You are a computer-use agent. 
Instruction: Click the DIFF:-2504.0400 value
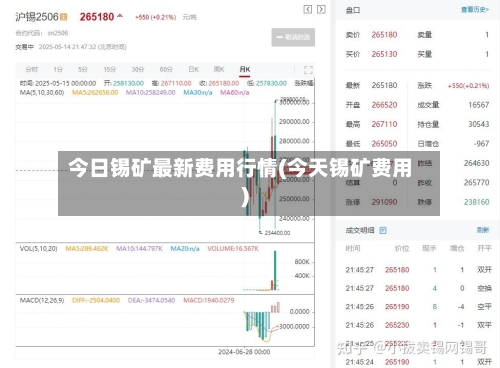tap(96, 300)
